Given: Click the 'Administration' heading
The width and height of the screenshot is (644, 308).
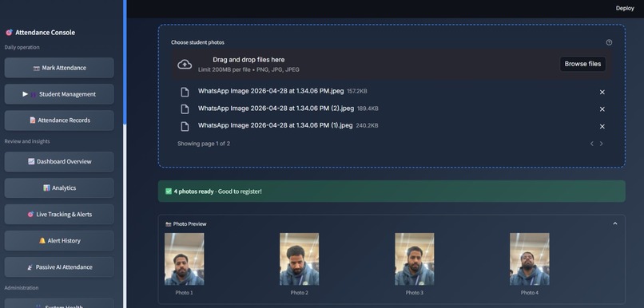Looking at the screenshot, I should 22,287.
